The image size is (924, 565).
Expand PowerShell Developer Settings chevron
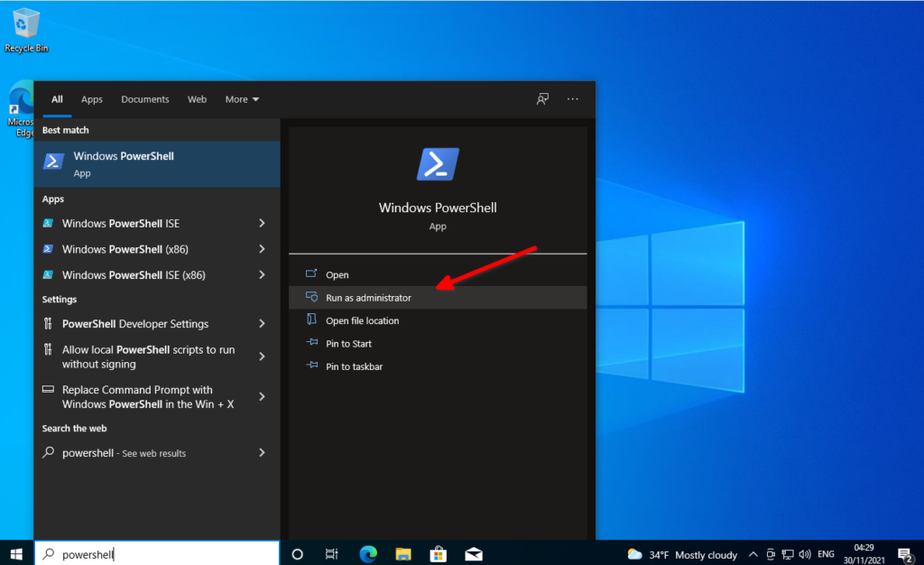coord(263,323)
